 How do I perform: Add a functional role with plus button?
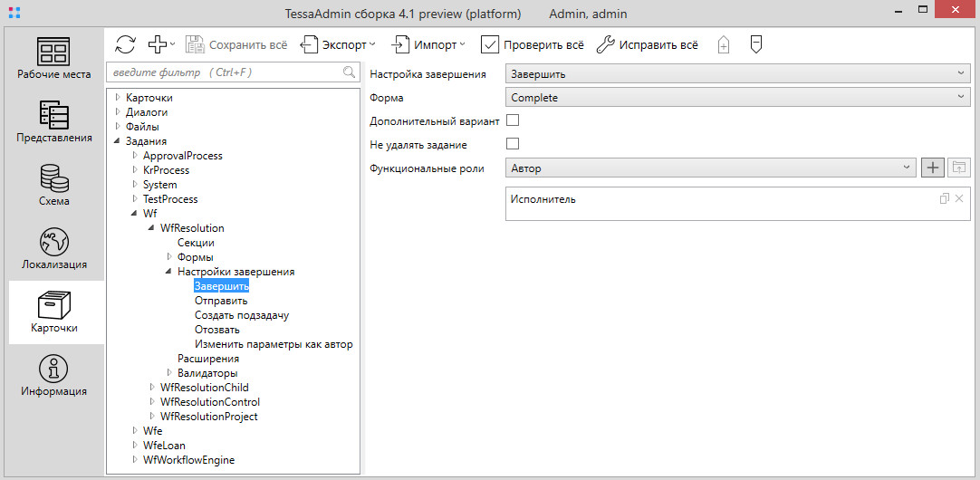(x=933, y=168)
